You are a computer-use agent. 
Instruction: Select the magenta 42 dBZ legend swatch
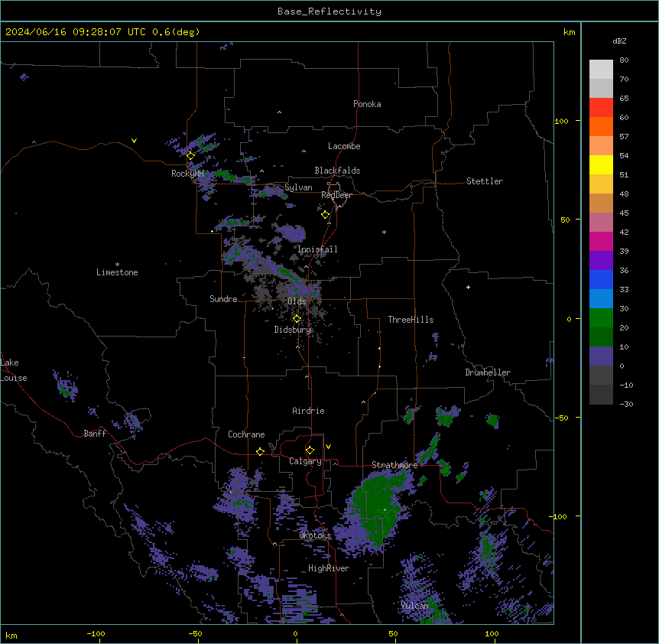pyautogui.click(x=601, y=241)
